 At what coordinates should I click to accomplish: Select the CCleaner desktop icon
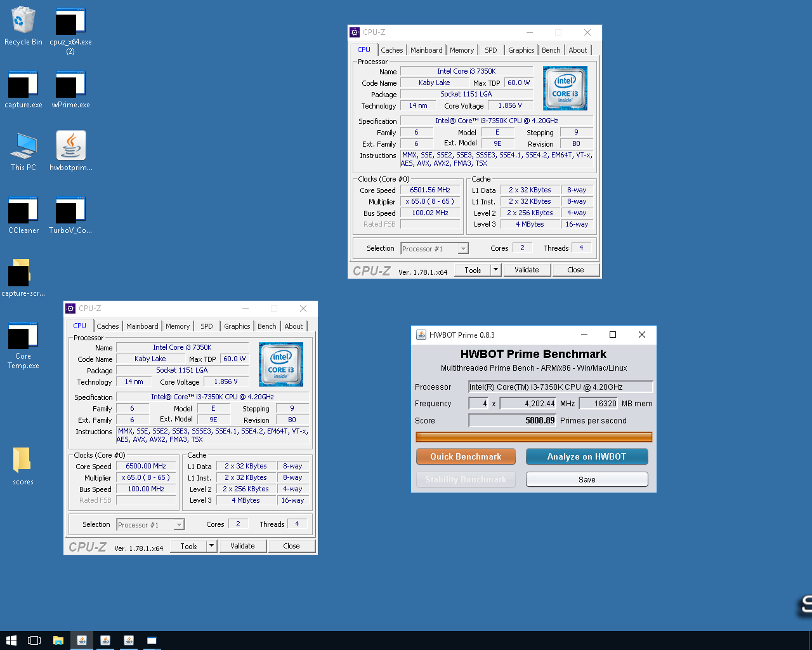(x=23, y=215)
